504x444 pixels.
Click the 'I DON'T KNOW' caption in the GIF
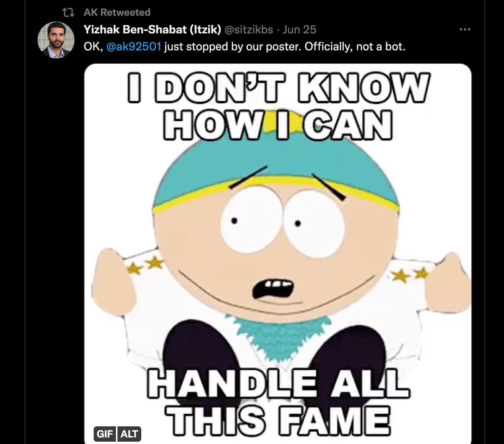(279, 88)
